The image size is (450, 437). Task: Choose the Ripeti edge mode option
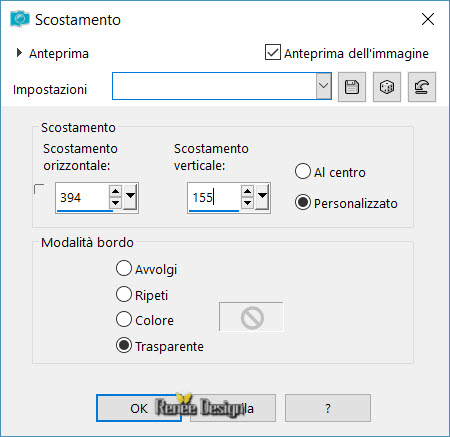tap(124, 294)
